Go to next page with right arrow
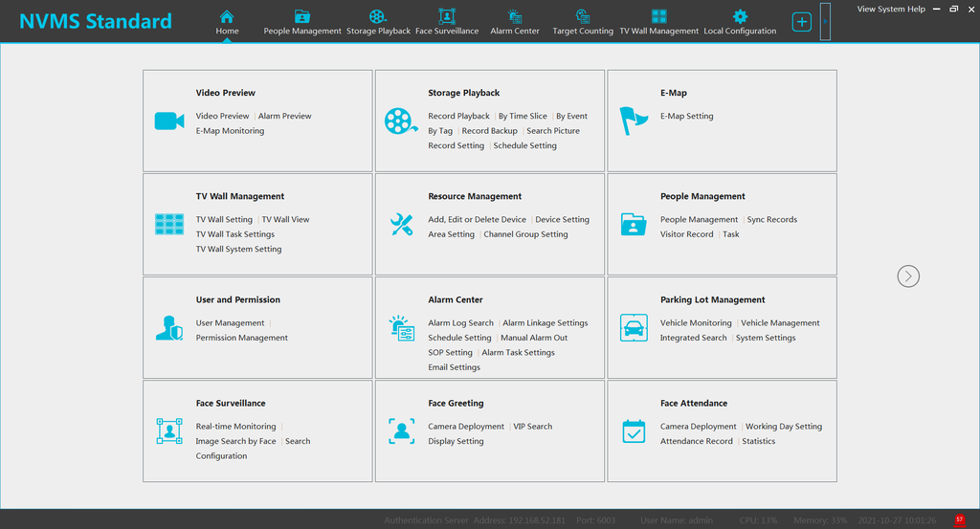Image resolution: width=980 pixels, height=529 pixels. [x=908, y=276]
